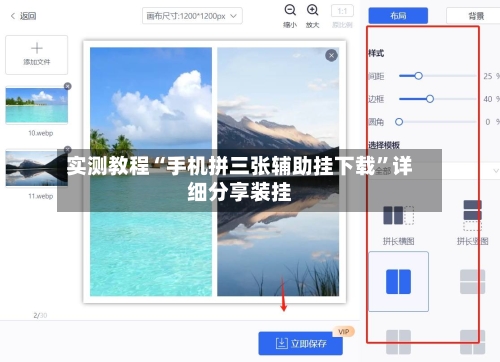The image size is (500, 362).
Task: Select the blue two-column layout template
Action: click(398, 282)
